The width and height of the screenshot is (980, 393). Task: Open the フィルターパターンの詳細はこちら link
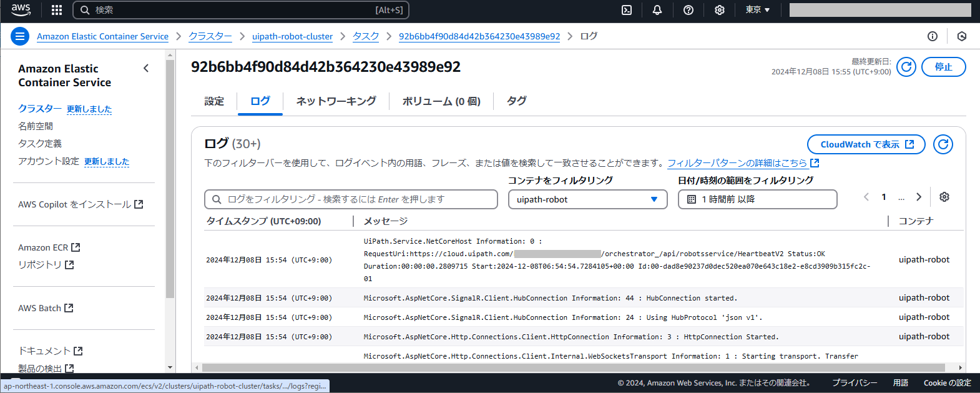click(x=737, y=163)
